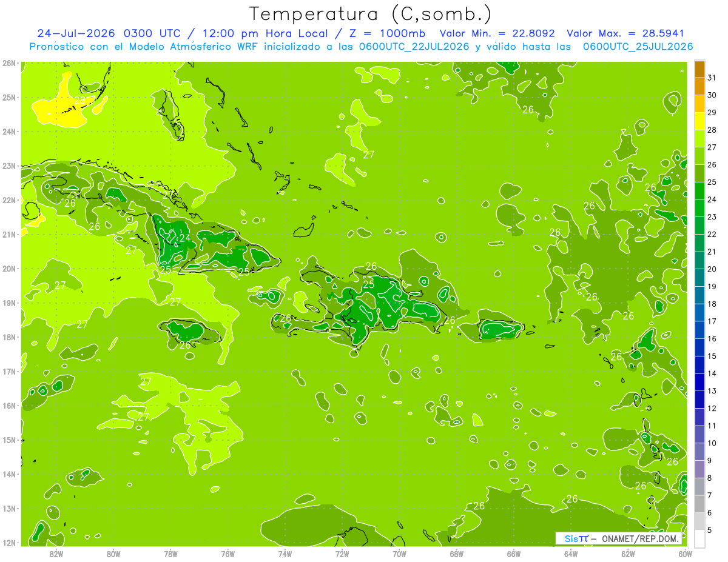Select the forecast date 24-Jul-2026
Image resolution: width=728 pixels, height=562 pixels.
(x=76, y=33)
